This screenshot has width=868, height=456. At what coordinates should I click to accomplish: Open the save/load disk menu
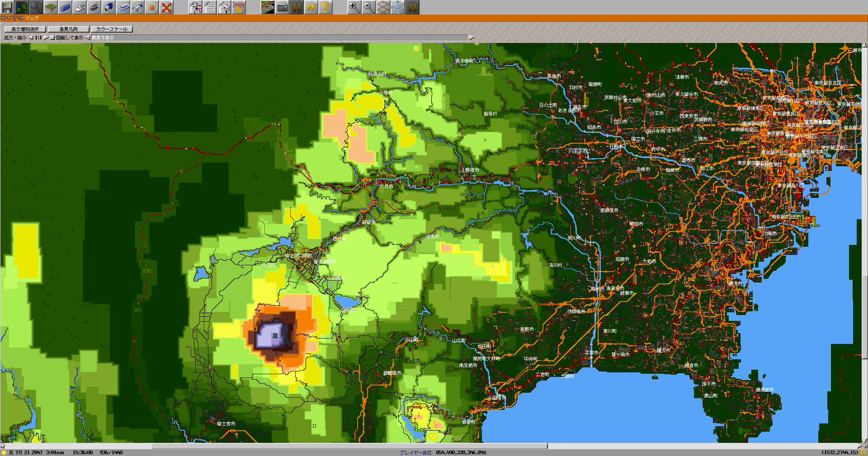(x=7, y=7)
